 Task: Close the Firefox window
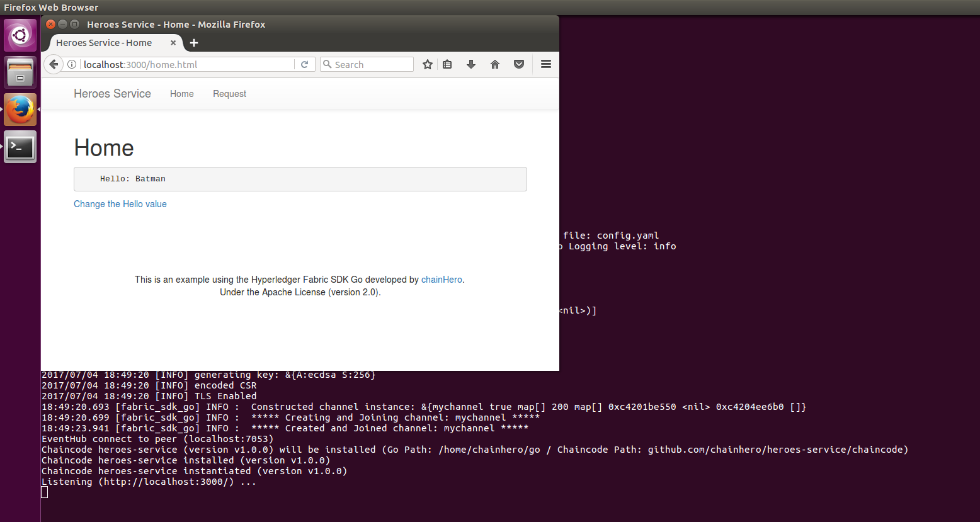tap(51, 24)
